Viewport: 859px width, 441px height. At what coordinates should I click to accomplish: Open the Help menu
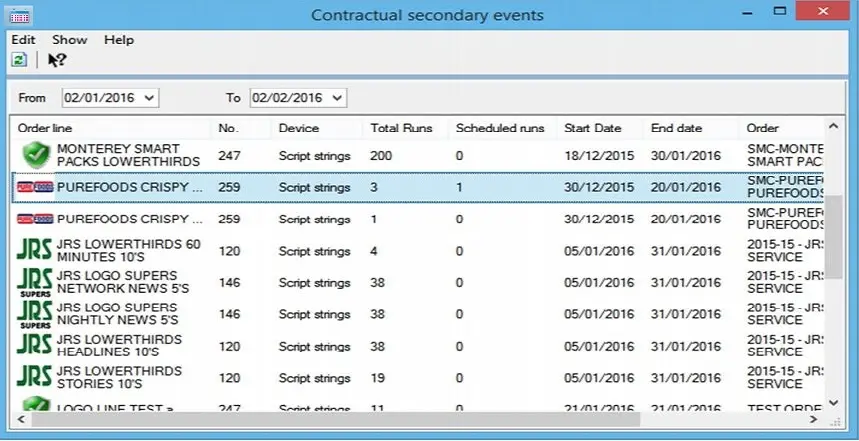tap(119, 40)
